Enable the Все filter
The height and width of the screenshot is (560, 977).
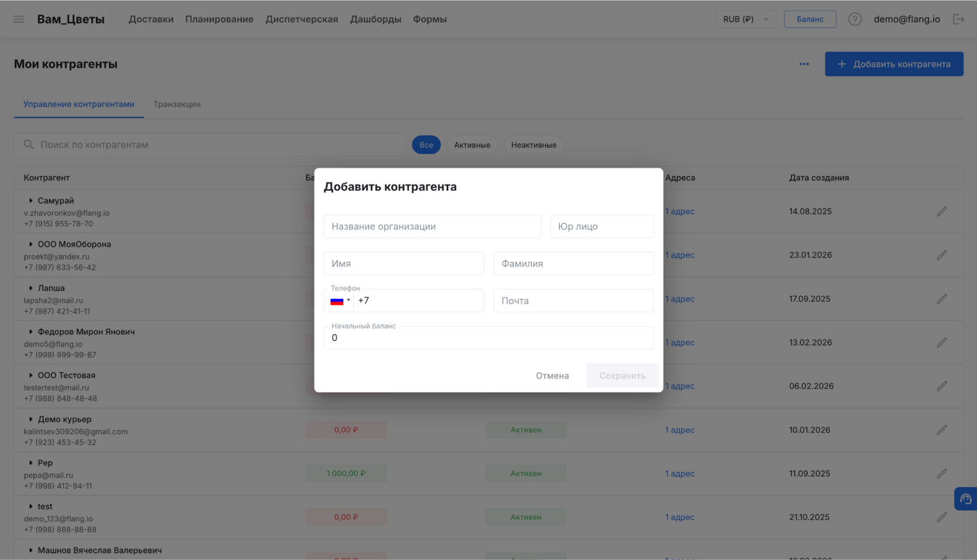(426, 144)
